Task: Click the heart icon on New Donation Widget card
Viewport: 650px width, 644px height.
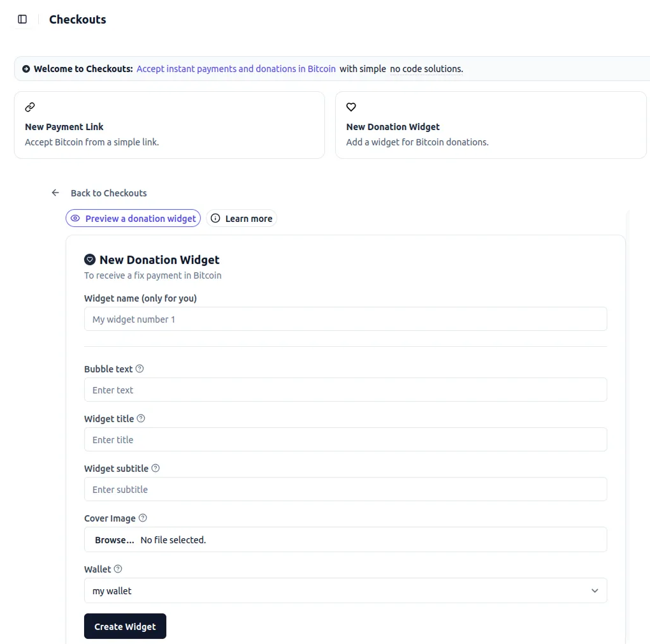Action: [351, 106]
